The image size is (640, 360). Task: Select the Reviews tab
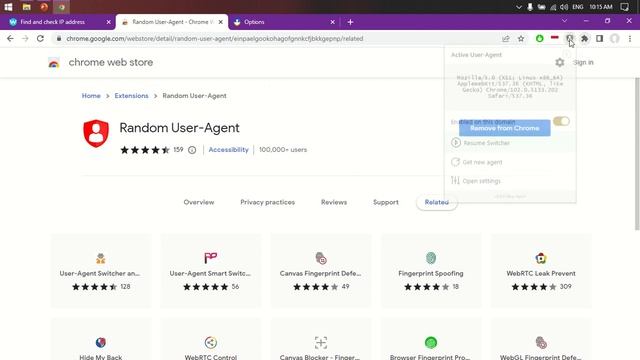[x=334, y=202]
